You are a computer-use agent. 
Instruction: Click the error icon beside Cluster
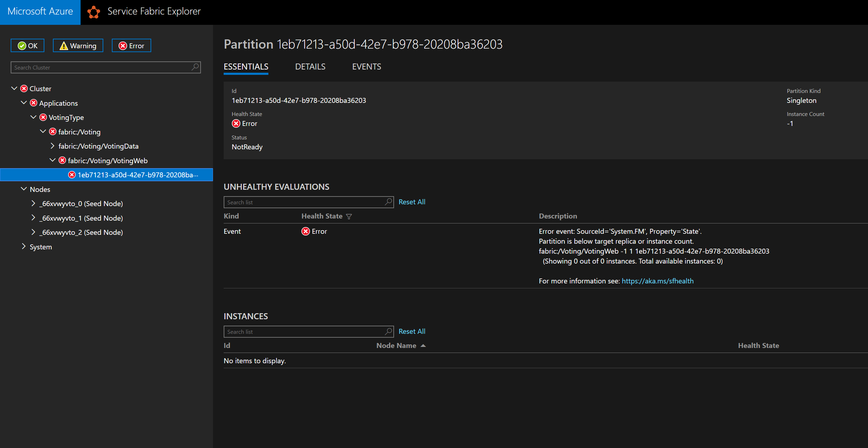click(24, 88)
